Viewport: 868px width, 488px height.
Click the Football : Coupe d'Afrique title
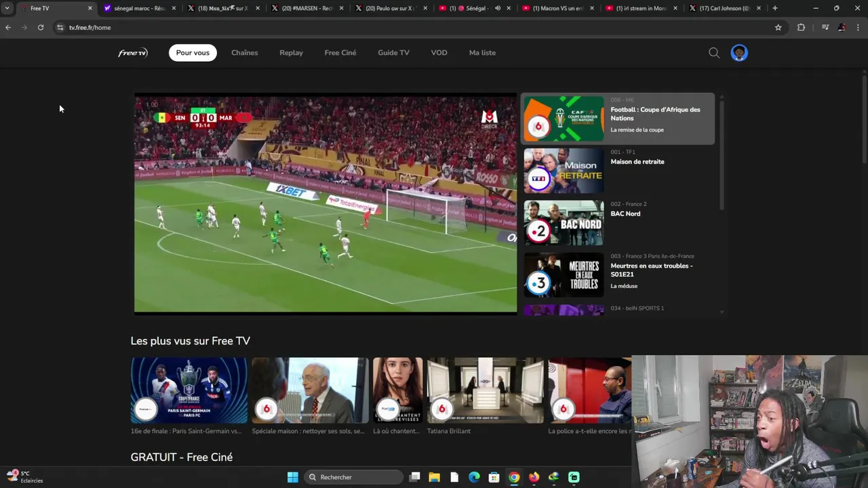tap(655, 114)
